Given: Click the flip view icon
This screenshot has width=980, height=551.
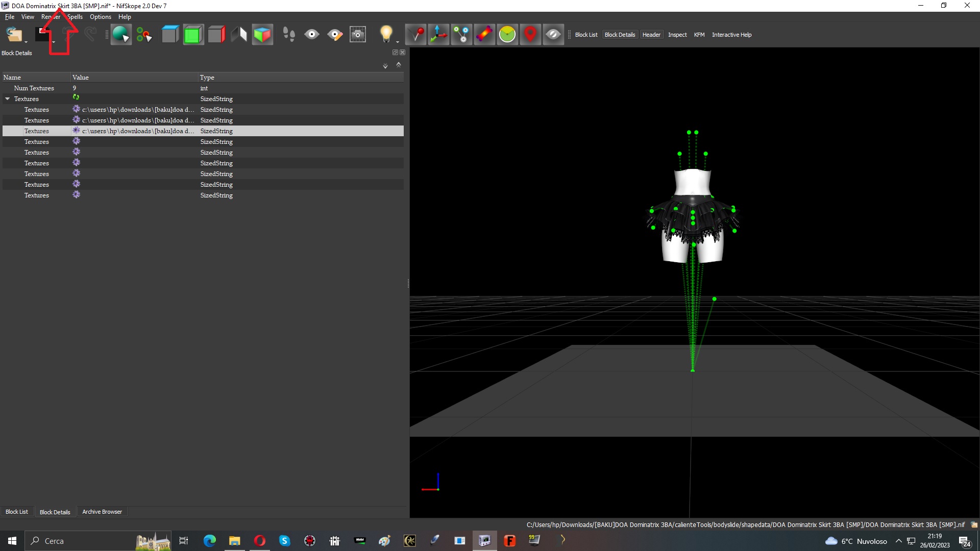Looking at the screenshot, I should (239, 35).
